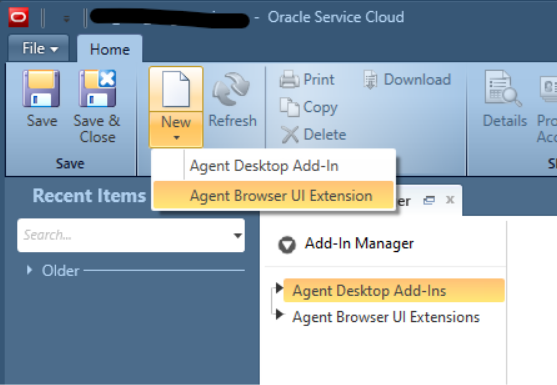Choose Agent Browser UI Extension menu entry
Image resolution: width=557 pixels, height=385 pixels.
click(274, 195)
